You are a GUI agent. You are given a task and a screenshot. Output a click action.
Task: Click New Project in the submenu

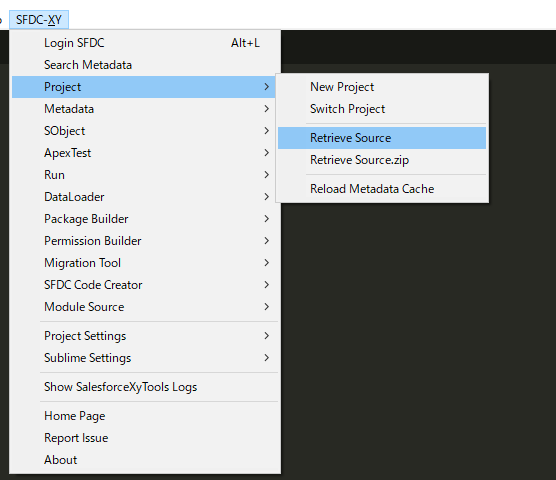(382, 87)
